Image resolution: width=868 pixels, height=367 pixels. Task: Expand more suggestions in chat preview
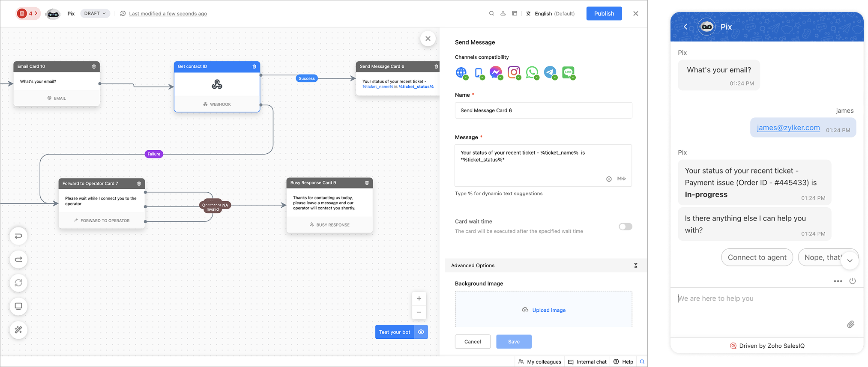(x=850, y=260)
